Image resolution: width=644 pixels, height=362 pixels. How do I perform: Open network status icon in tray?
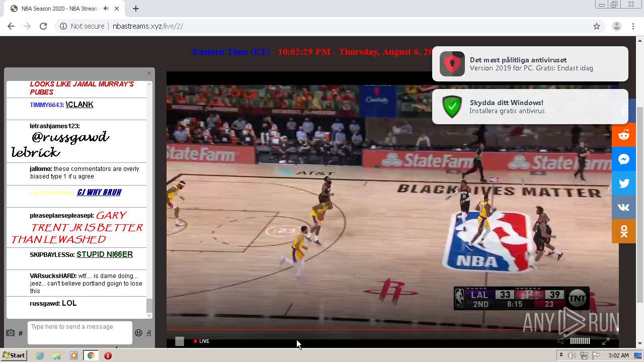(x=584, y=355)
